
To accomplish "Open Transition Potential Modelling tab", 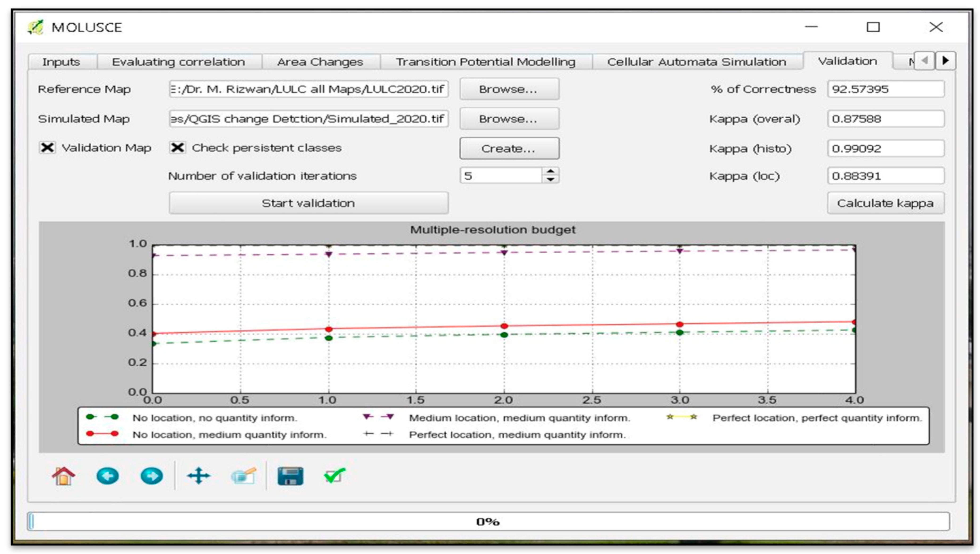I will (485, 62).
